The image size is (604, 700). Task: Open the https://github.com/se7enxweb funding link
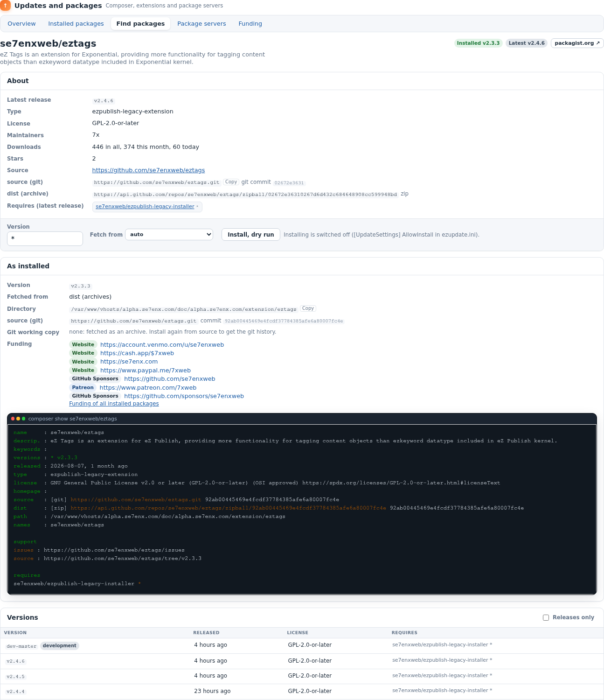coord(170,379)
